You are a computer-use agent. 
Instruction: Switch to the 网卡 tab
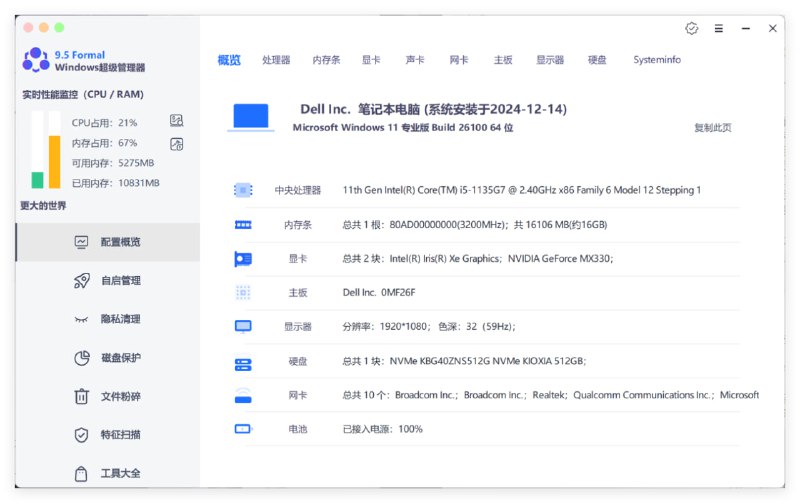click(x=459, y=60)
